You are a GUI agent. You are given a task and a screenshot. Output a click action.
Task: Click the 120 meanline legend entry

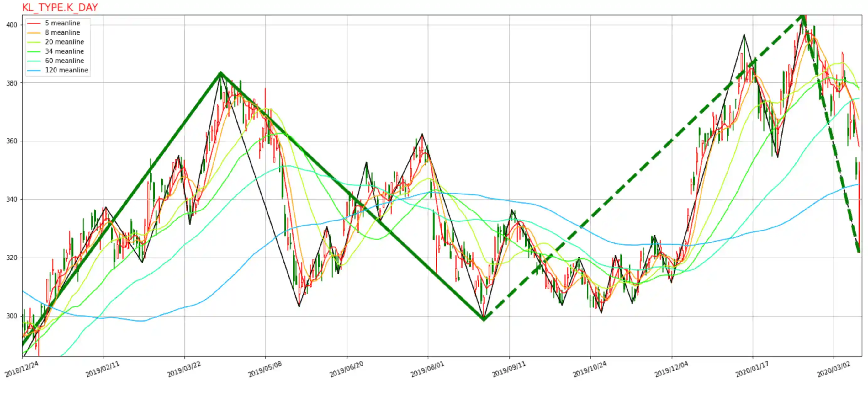point(66,70)
